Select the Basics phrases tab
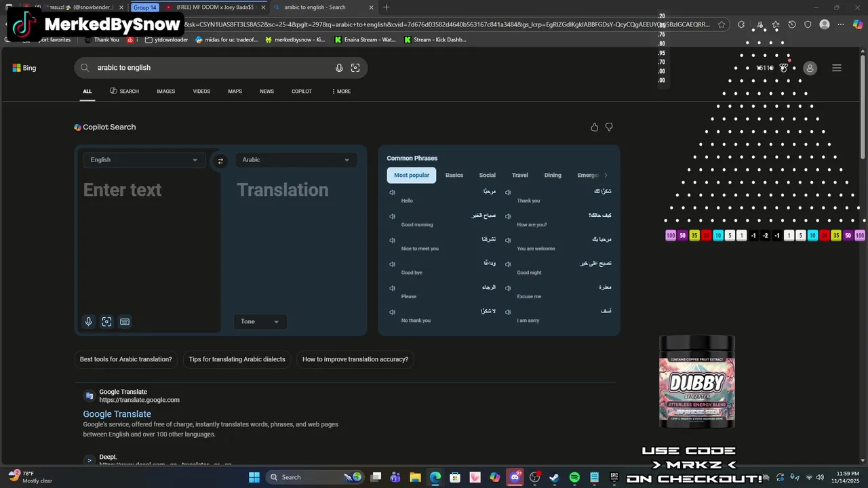This screenshot has height=488, width=868. (454, 175)
